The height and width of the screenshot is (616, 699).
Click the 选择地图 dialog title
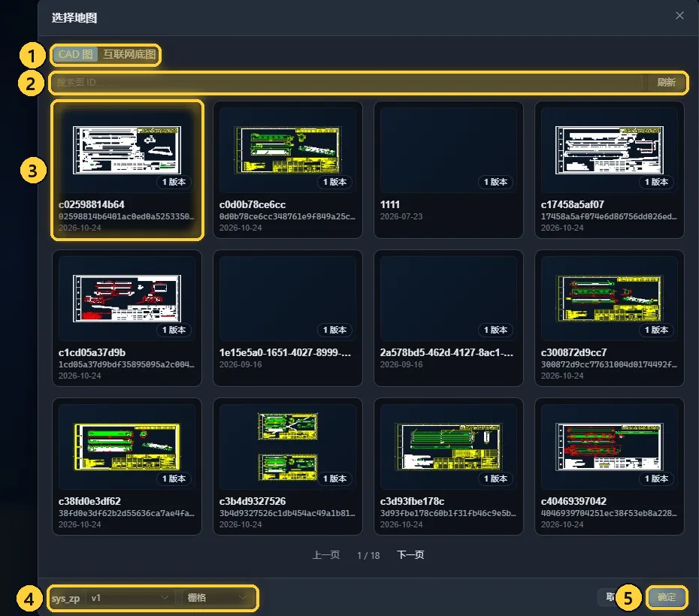[74, 18]
